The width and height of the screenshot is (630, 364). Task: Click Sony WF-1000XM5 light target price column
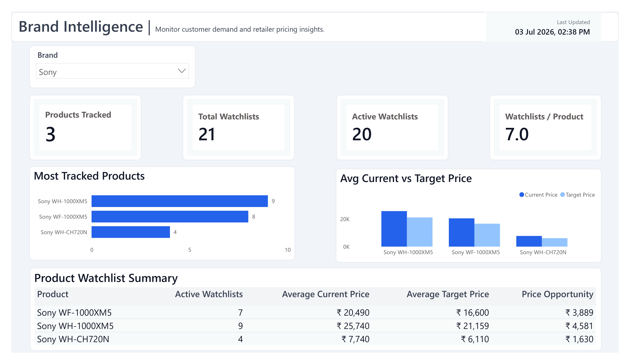click(x=487, y=235)
